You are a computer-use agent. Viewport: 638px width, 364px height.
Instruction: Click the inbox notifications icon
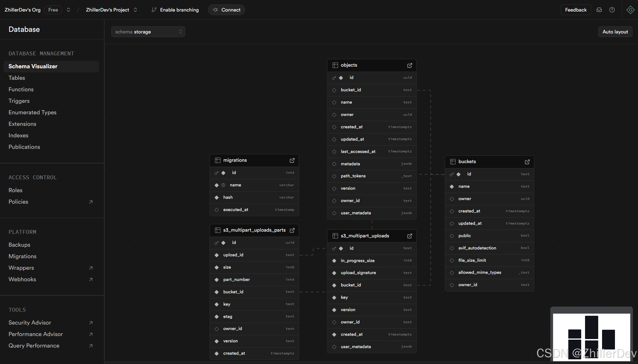(599, 10)
